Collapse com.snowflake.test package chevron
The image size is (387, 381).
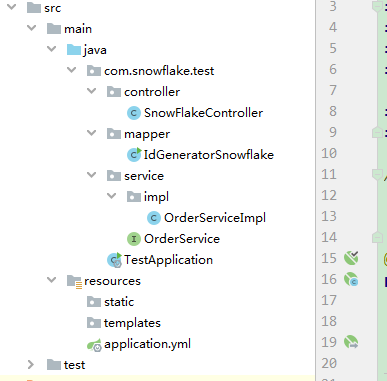(71, 70)
